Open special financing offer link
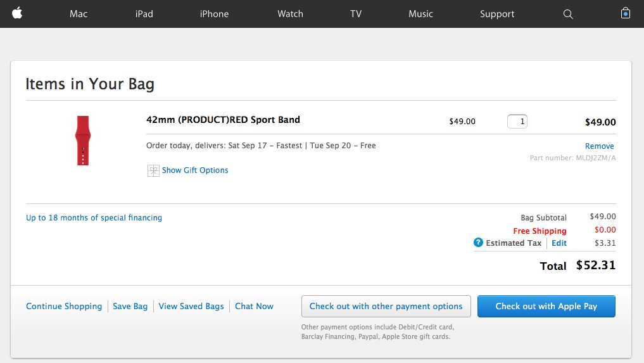The image size is (644, 363). coord(94,218)
